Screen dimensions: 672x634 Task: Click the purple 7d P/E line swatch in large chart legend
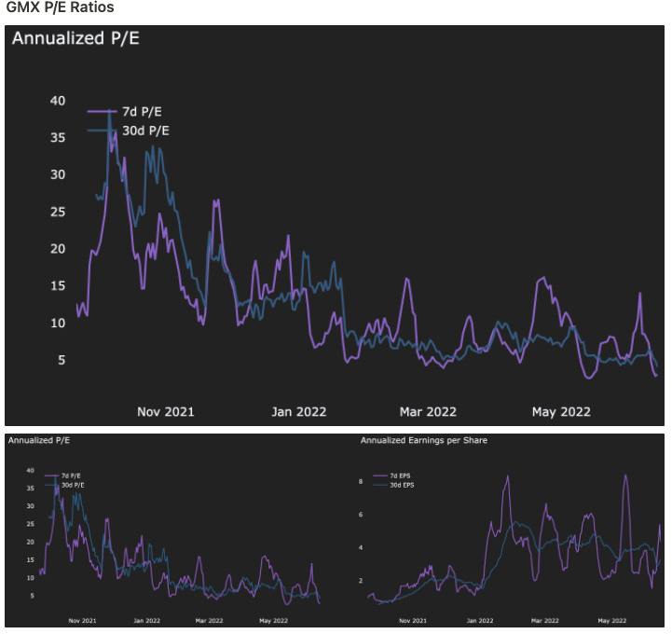tap(102, 112)
